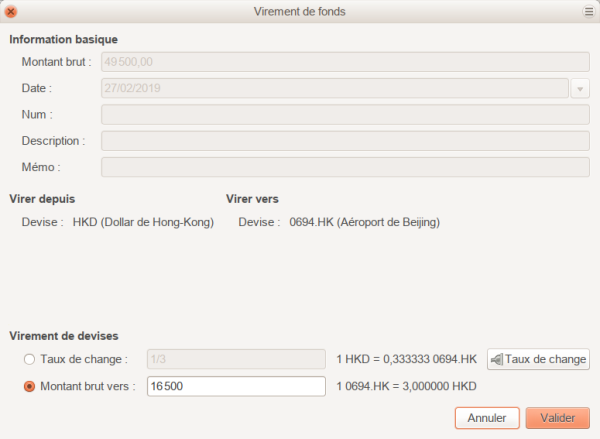Viewport: 600px width, 439px height.
Task: Confirm the transfer with Valider
Action: pyautogui.click(x=557, y=418)
